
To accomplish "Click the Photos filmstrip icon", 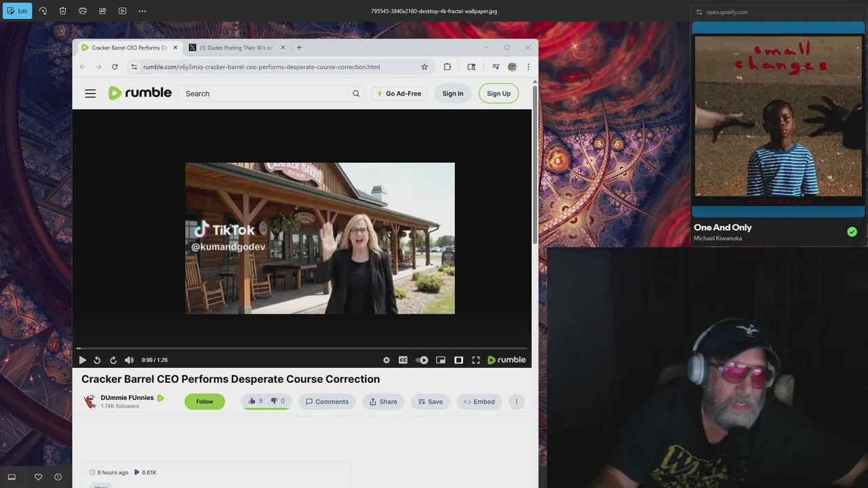I will [x=12, y=477].
